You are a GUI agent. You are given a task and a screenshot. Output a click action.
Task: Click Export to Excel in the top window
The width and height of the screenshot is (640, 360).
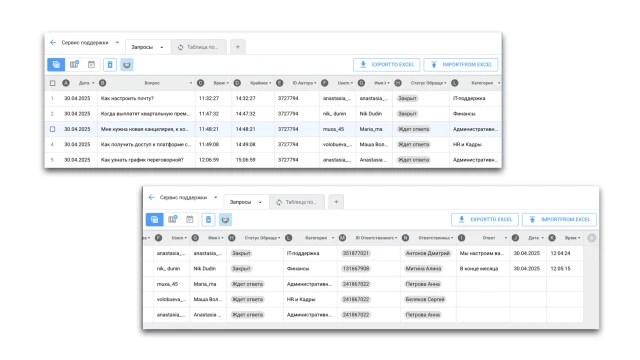tap(387, 64)
